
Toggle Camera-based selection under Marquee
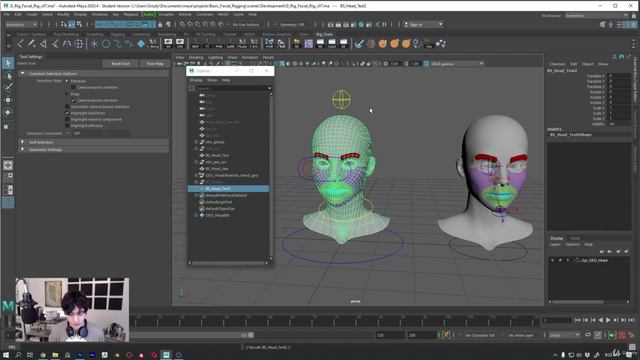[73, 87]
